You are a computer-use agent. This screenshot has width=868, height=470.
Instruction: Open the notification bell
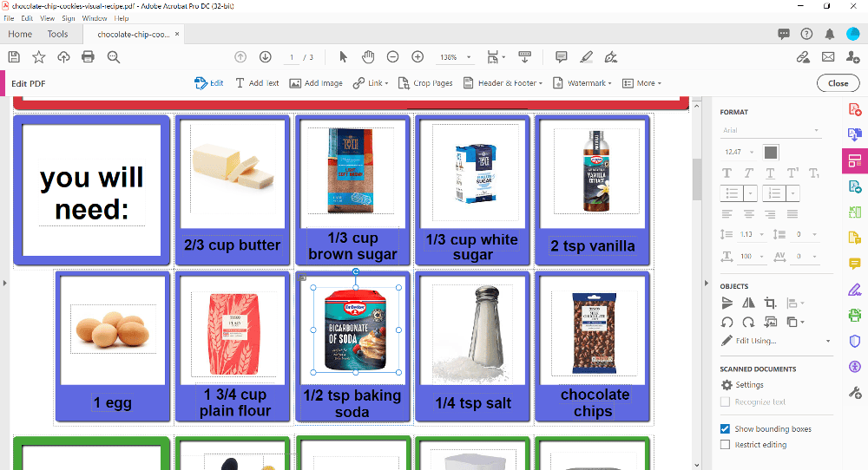click(829, 35)
